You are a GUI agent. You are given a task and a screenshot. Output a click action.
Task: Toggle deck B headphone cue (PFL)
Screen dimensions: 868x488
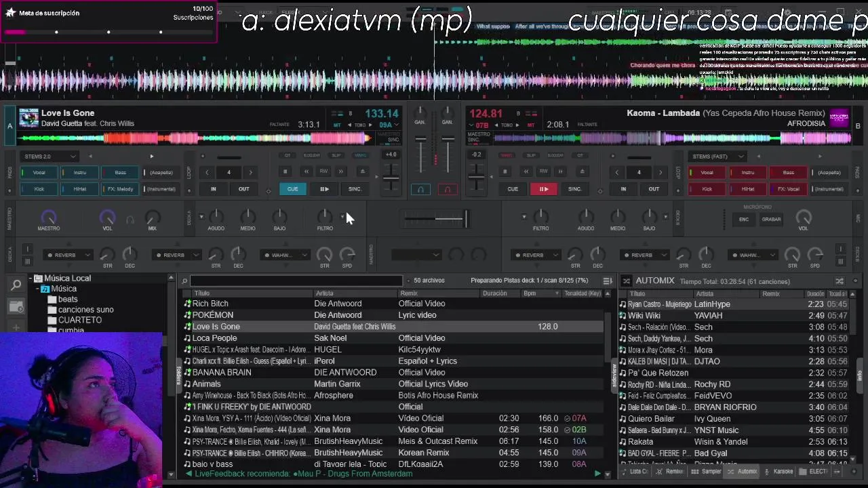447,190
